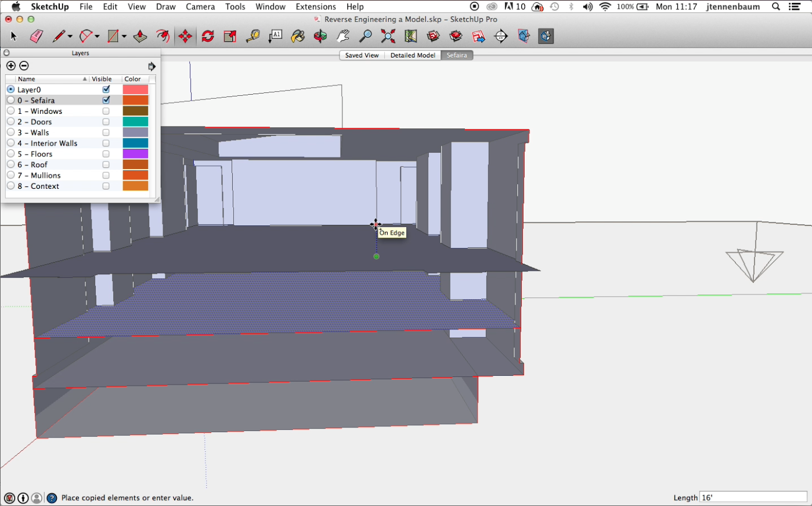
Task: Change the 5 - Floors purple color swatch
Action: [135, 154]
